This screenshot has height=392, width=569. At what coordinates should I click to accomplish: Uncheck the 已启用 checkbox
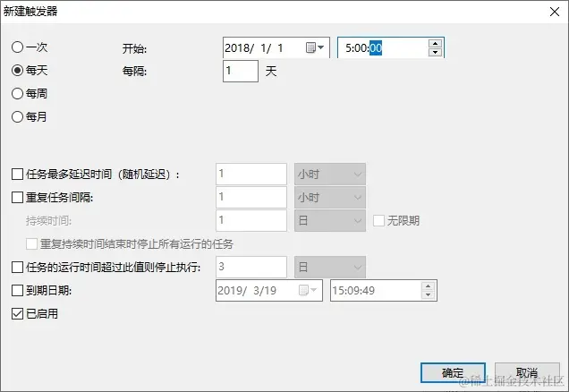(x=17, y=313)
